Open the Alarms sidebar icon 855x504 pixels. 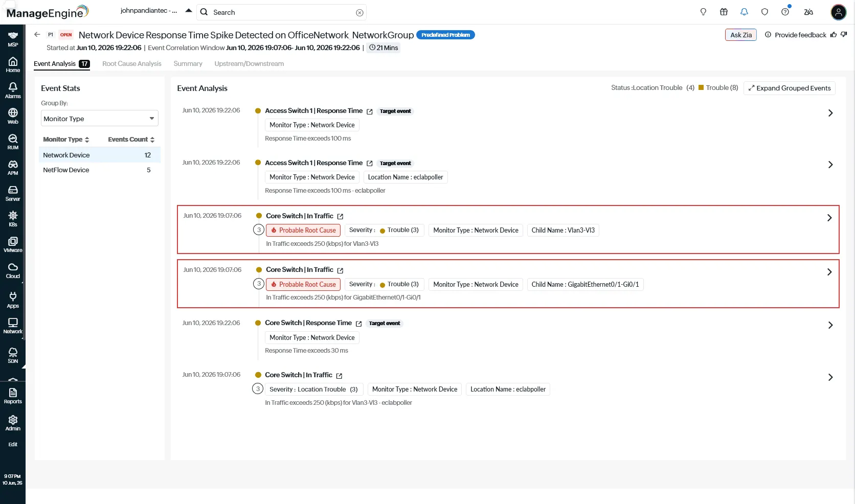tap(13, 90)
